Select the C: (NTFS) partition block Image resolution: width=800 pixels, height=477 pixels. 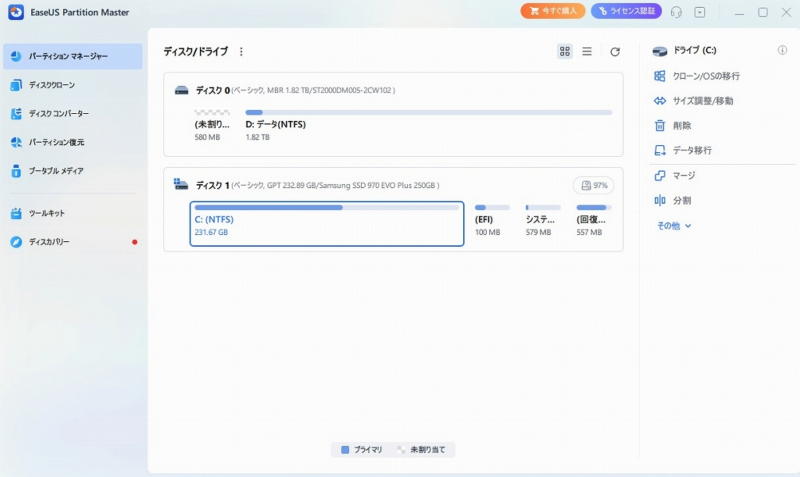326,223
